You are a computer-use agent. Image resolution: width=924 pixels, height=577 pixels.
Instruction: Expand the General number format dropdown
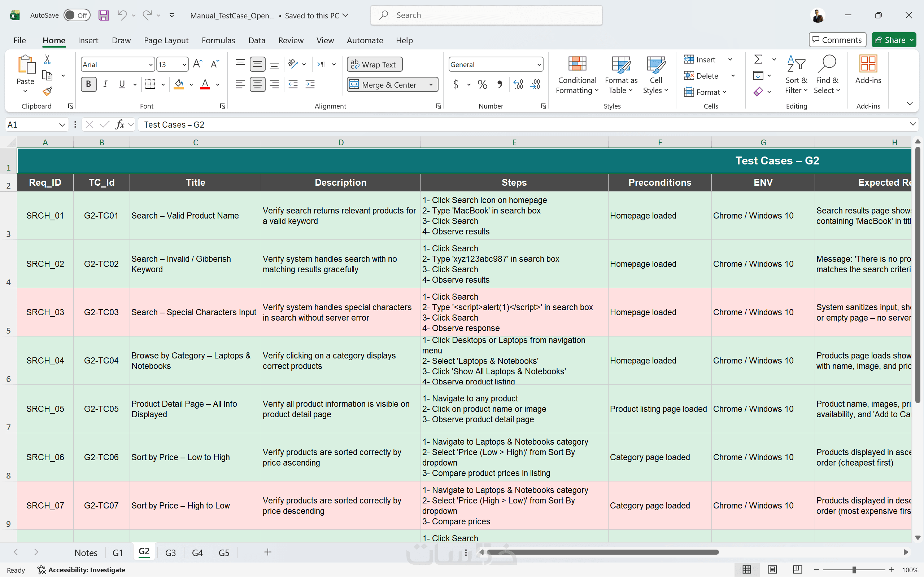coord(539,65)
